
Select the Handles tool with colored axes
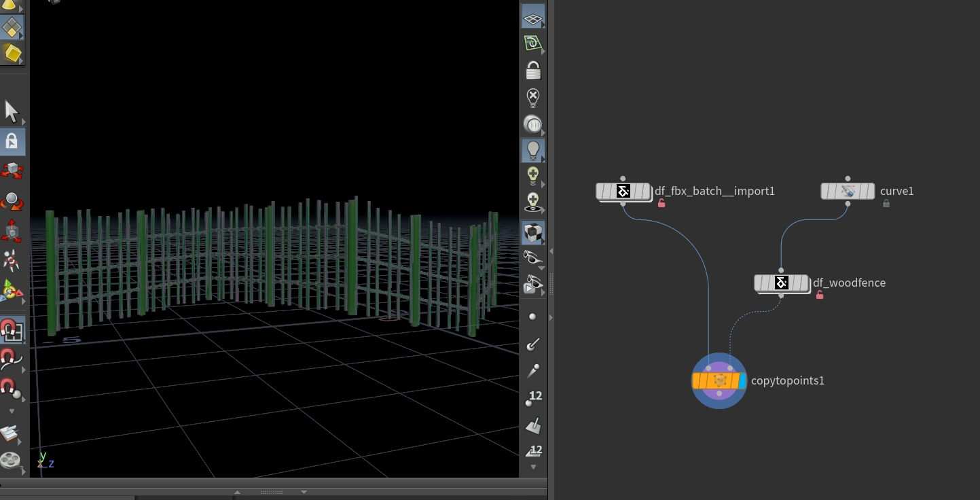click(x=12, y=291)
